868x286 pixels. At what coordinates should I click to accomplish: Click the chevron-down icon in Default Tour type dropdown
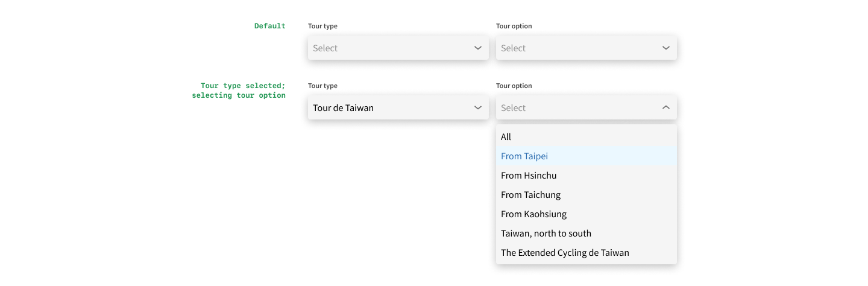(478, 48)
